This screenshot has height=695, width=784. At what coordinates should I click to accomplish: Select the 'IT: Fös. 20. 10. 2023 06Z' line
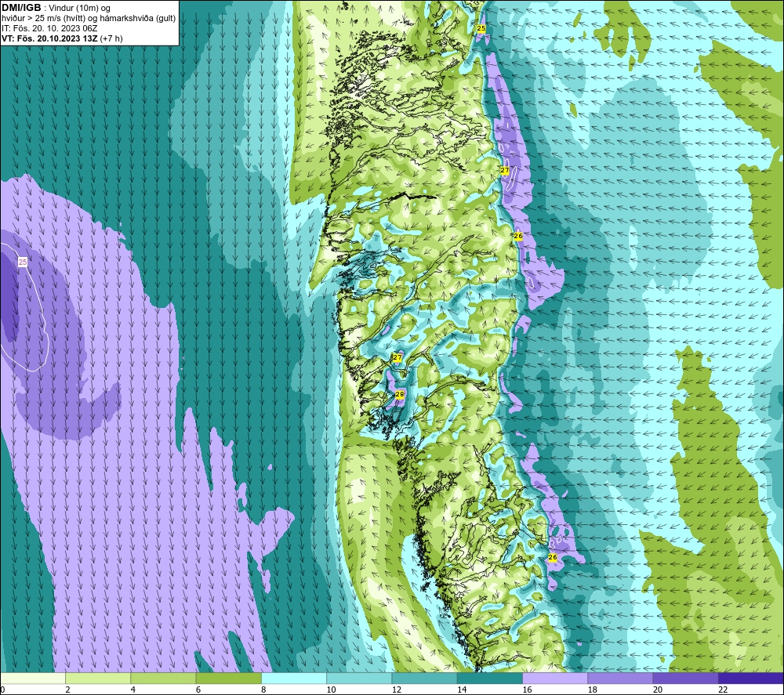tap(49, 28)
